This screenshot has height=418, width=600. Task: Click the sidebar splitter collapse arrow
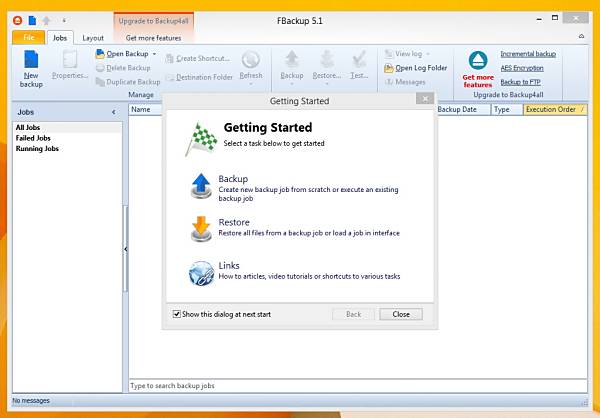pos(126,249)
